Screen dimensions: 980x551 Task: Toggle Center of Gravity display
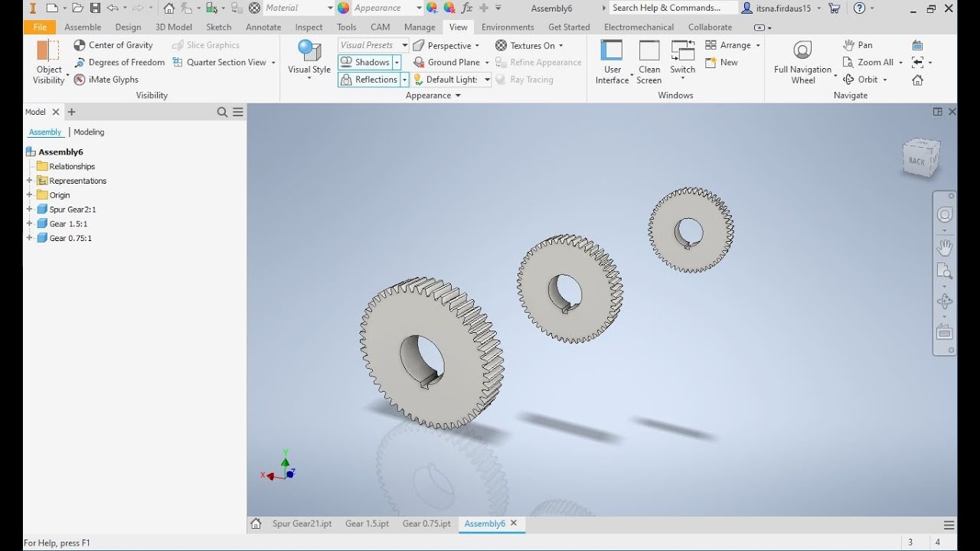pos(113,45)
